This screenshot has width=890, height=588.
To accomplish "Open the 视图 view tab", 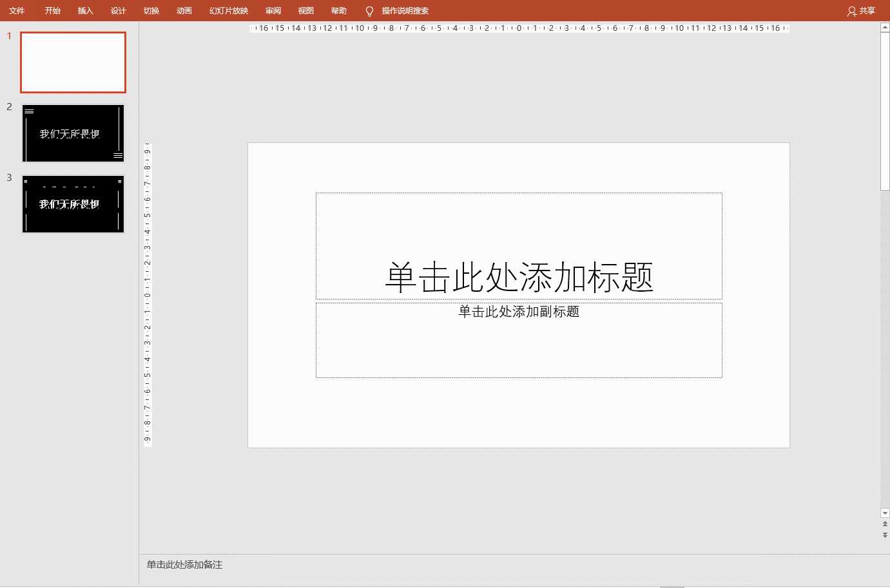I will (x=306, y=10).
